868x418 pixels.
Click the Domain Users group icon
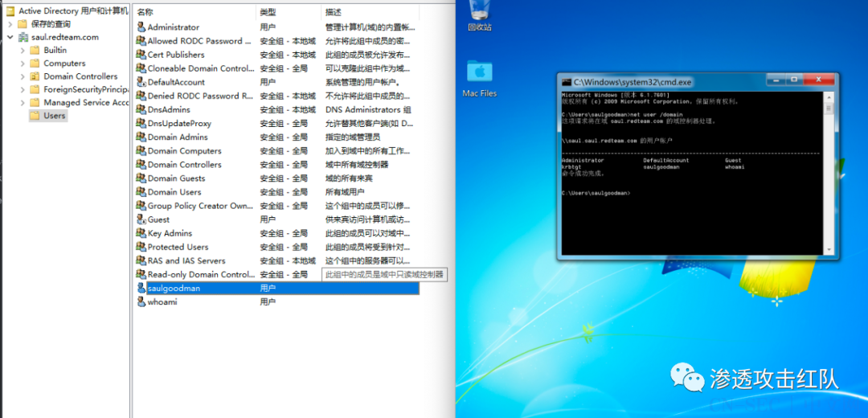click(141, 192)
